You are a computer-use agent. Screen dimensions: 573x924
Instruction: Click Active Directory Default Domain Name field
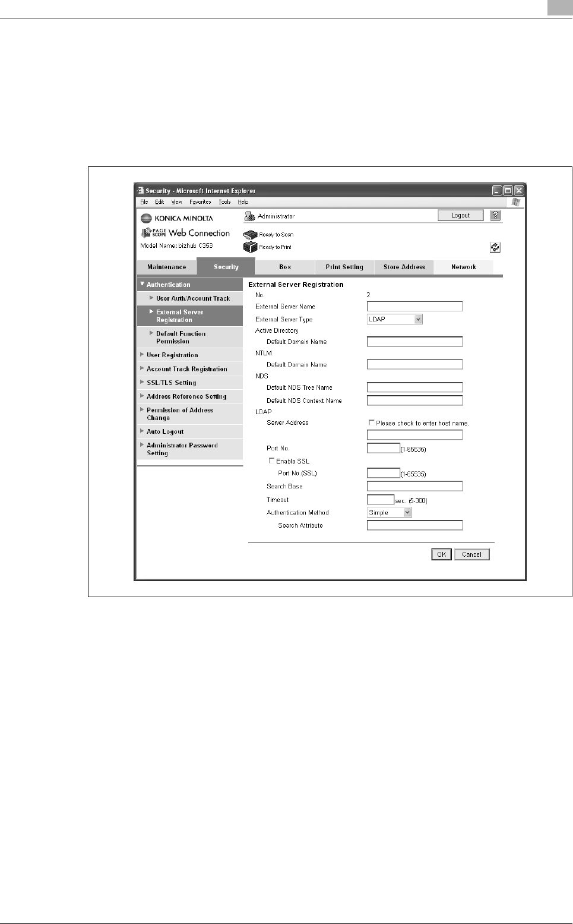pos(414,342)
